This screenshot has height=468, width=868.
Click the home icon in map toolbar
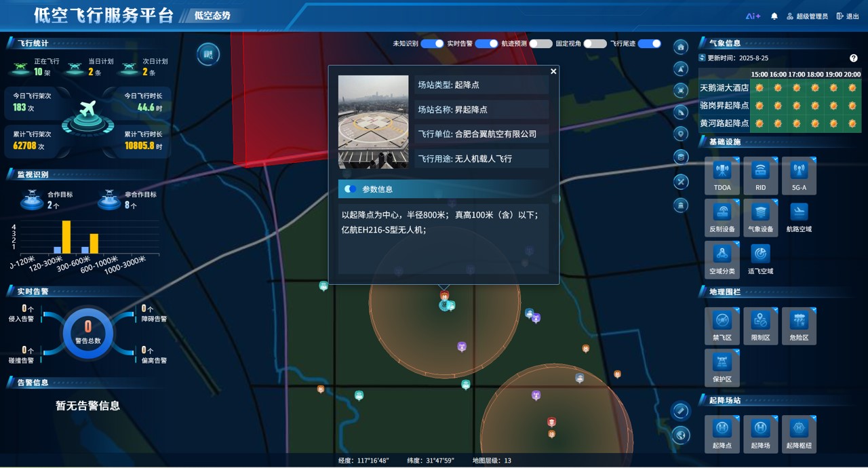(681, 47)
